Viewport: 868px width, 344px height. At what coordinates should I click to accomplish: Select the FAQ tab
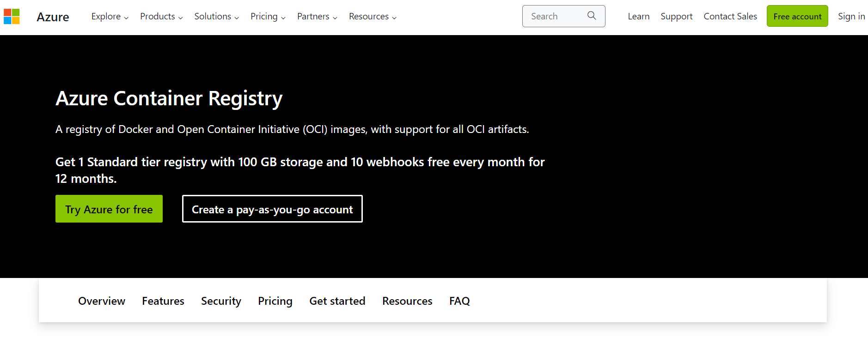click(x=459, y=301)
